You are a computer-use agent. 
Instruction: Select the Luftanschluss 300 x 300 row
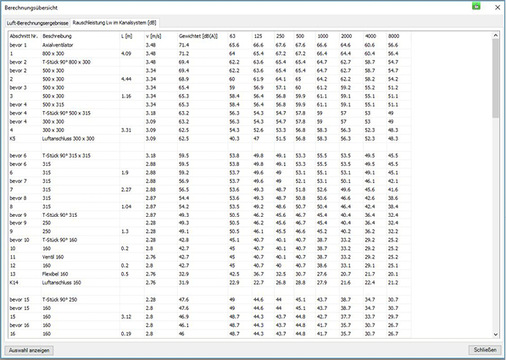click(x=210, y=138)
